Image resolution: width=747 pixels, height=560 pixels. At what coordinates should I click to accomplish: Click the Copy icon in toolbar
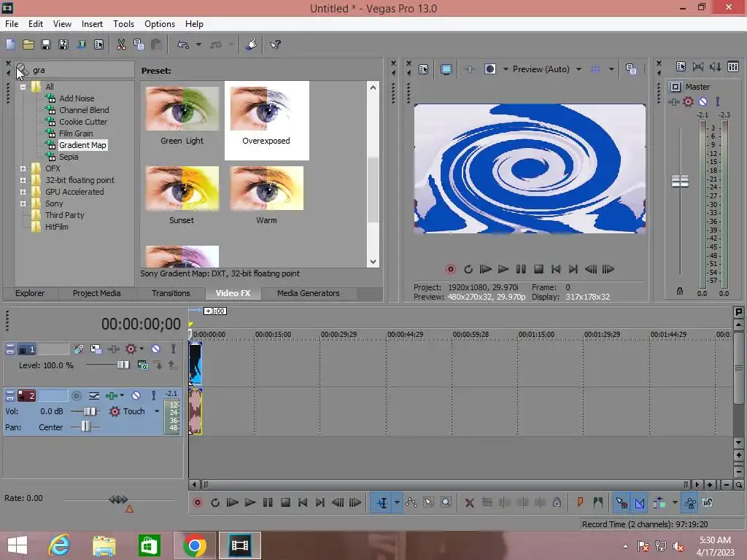[x=139, y=44]
